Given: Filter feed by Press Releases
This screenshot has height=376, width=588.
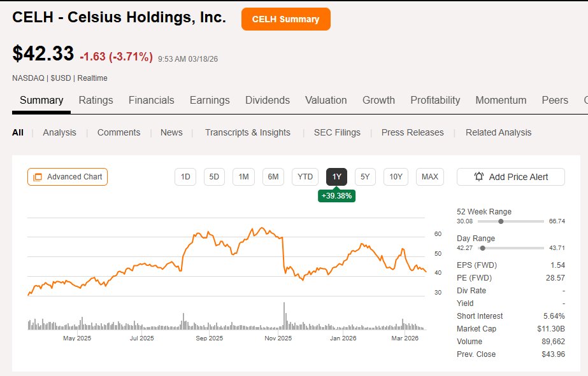Looking at the screenshot, I should pyautogui.click(x=412, y=132).
